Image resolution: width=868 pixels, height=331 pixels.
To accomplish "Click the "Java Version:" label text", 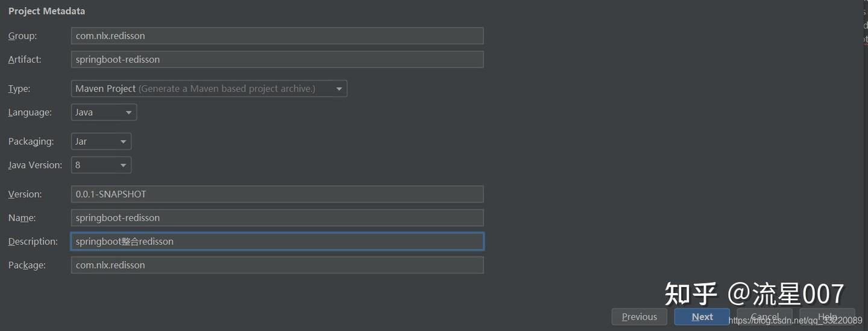I will [35, 165].
